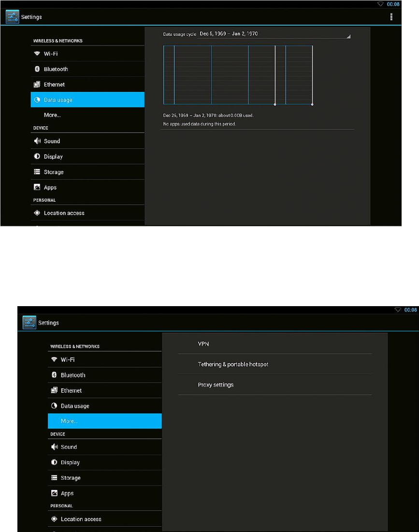Click Apps label in bottom screen sidebar
The width and height of the screenshot is (419, 532).
(67, 493)
